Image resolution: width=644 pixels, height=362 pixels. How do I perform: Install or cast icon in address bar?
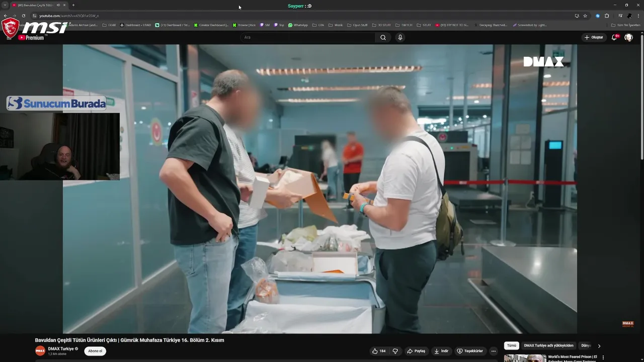(x=577, y=16)
